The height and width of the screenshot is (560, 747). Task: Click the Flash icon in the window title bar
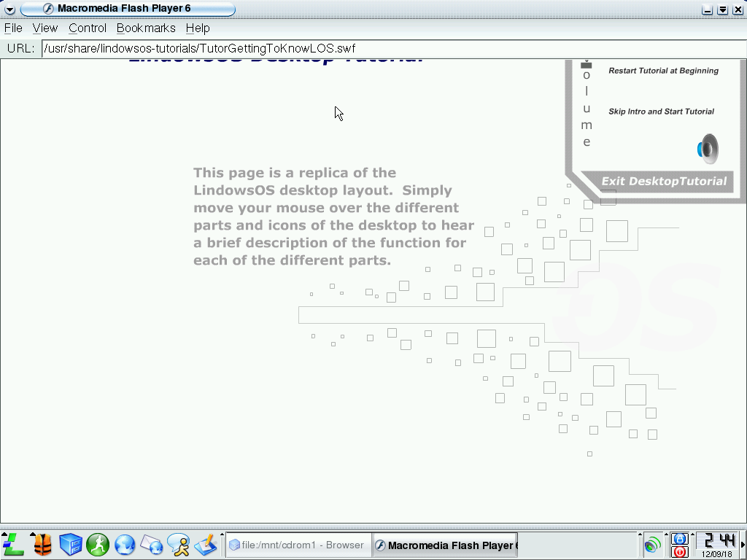click(x=48, y=9)
